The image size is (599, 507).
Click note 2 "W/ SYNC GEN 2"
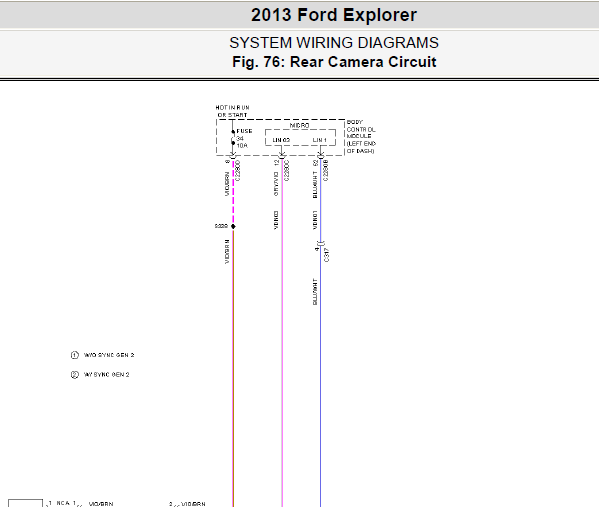[107, 374]
